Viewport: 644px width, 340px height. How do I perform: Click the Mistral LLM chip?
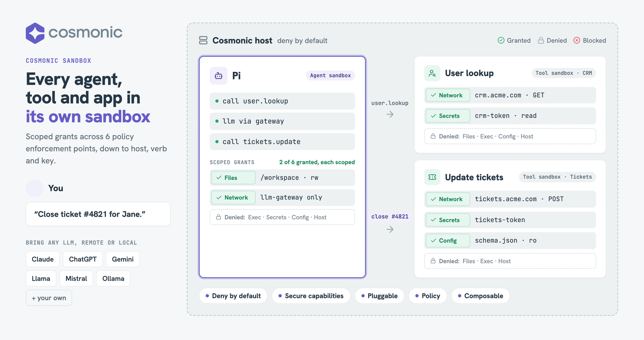(76, 279)
